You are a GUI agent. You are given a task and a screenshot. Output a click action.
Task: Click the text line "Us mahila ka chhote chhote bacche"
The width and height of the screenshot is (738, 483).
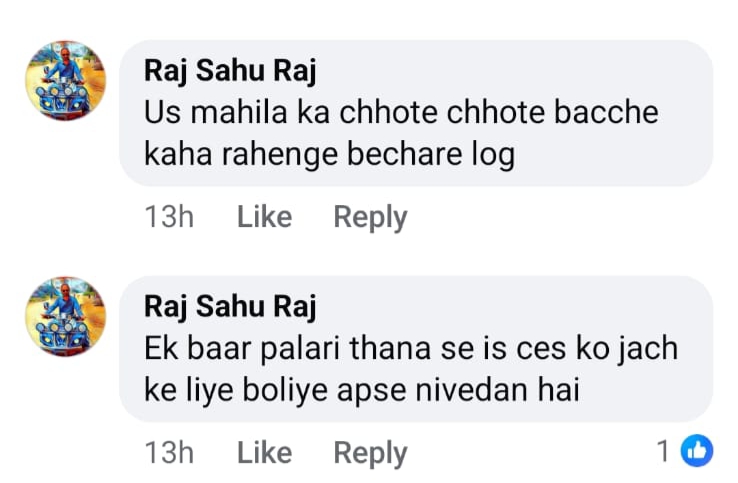click(x=401, y=112)
